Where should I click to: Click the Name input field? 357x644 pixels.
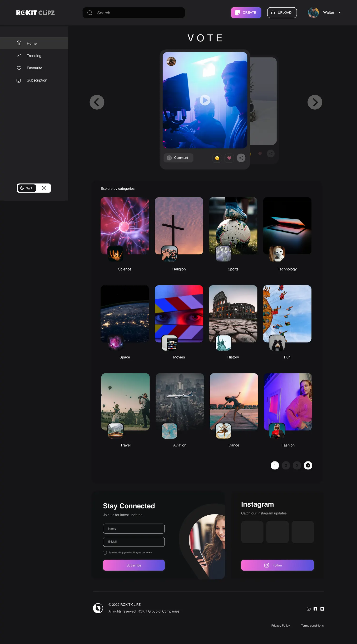pyautogui.click(x=134, y=528)
